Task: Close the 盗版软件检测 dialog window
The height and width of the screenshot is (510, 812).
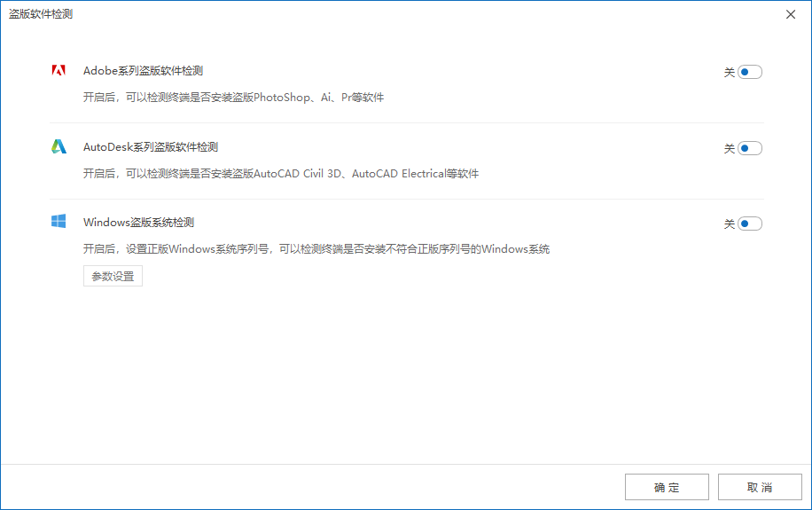Action: point(790,14)
